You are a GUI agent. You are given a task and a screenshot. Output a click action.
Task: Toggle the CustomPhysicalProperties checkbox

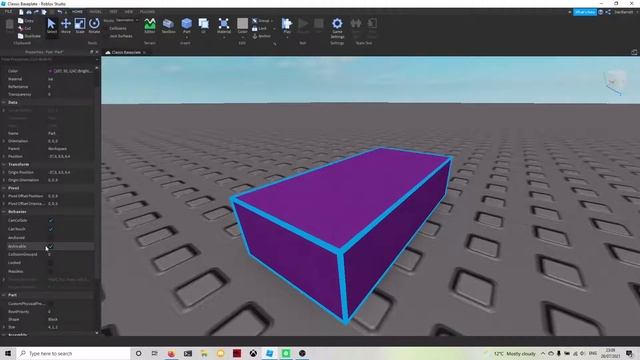point(51,304)
